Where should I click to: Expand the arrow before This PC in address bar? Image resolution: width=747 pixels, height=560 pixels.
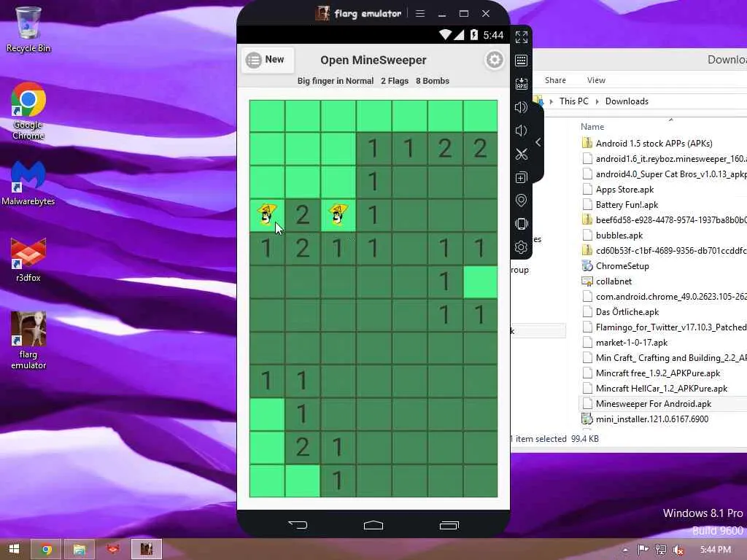[x=551, y=101]
